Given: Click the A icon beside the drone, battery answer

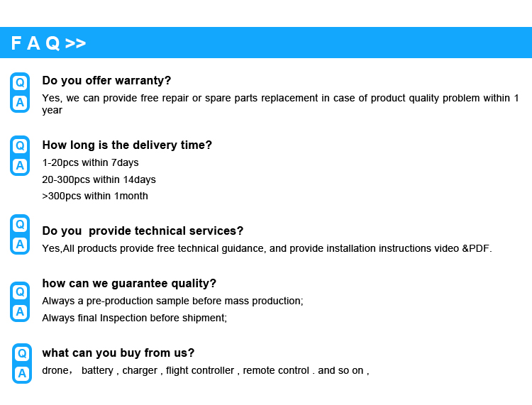Looking at the screenshot, I should pos(22,373).
